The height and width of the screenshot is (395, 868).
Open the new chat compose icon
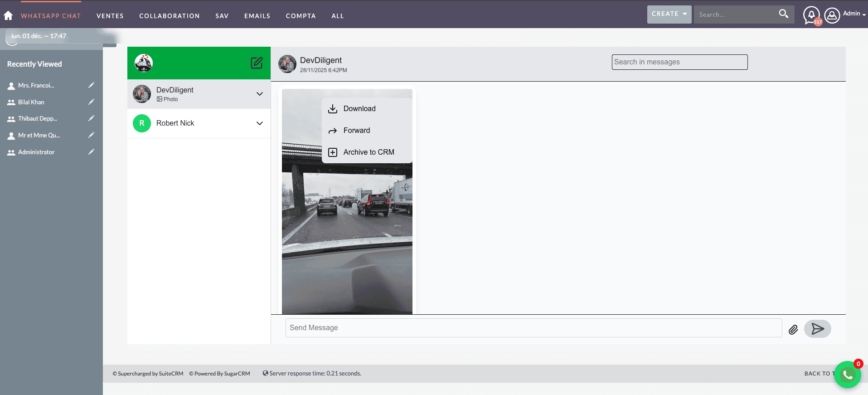coord(257,63)
